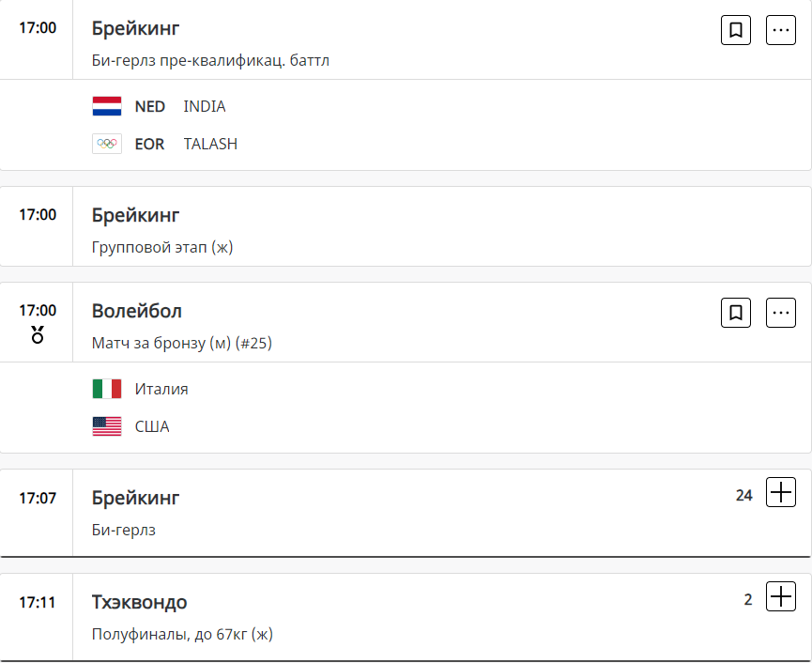Bookmark the NED vs EOR breaking battle
The width and height of the screenshot is (812, 663).
736,30
